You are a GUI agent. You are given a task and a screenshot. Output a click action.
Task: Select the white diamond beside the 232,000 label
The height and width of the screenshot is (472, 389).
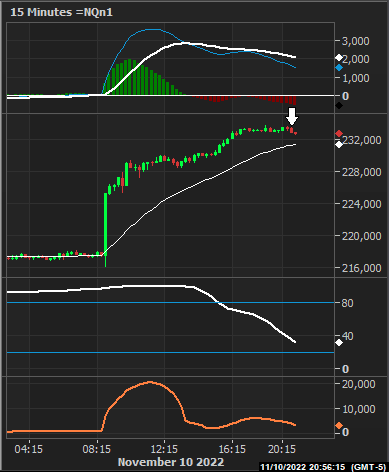[339, 144]
